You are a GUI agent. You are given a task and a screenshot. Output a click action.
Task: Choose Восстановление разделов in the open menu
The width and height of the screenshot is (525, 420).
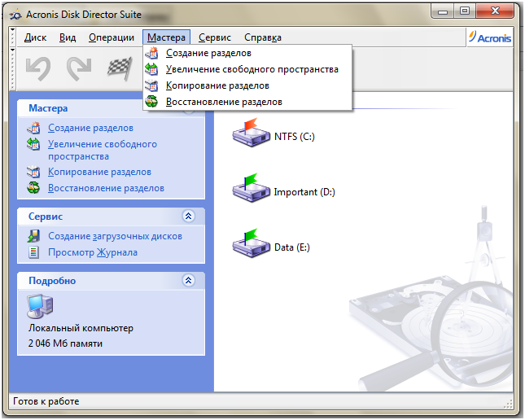click(x=224, y=102)
